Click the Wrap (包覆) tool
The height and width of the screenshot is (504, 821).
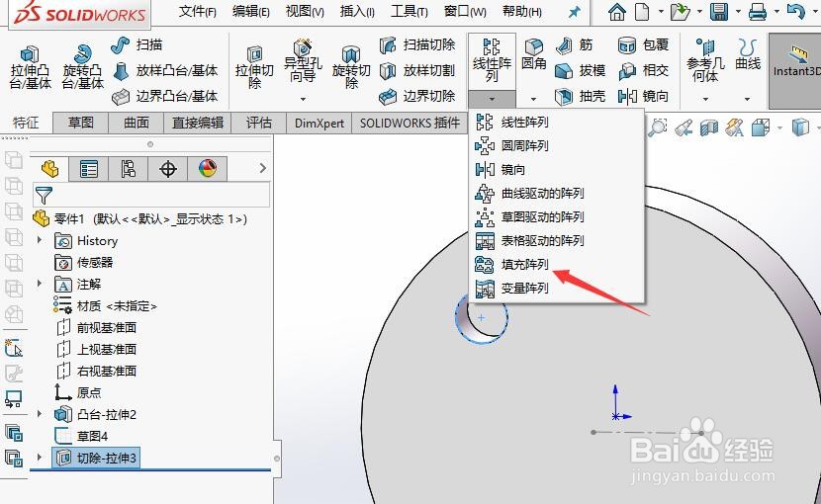644,45
